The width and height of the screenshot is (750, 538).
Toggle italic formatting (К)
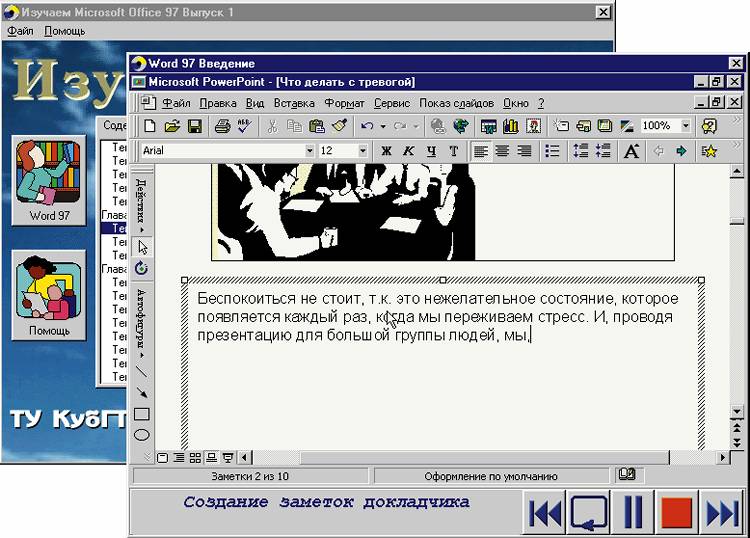coord(408,151)
